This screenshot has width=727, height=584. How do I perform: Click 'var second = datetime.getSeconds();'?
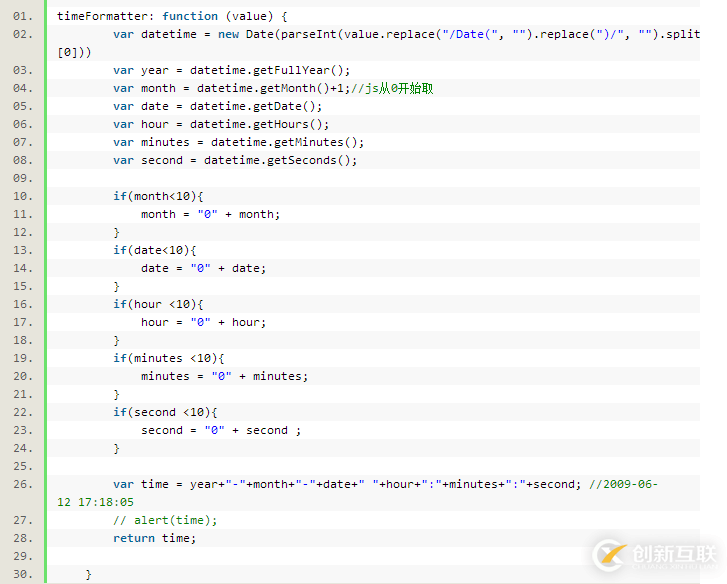[x=235, y=160]
